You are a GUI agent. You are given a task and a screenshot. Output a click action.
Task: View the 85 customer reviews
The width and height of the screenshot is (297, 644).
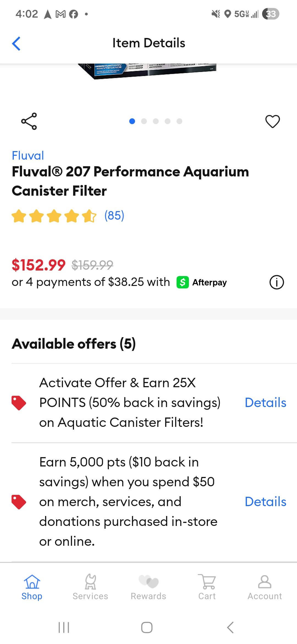pos(114,215)
